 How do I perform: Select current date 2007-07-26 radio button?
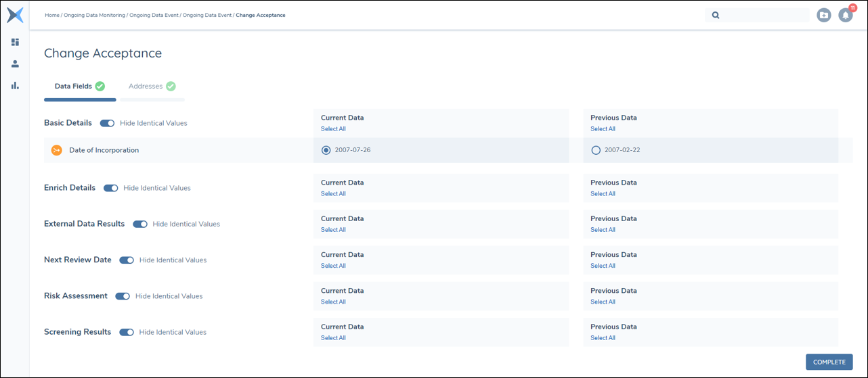[326, 150]
